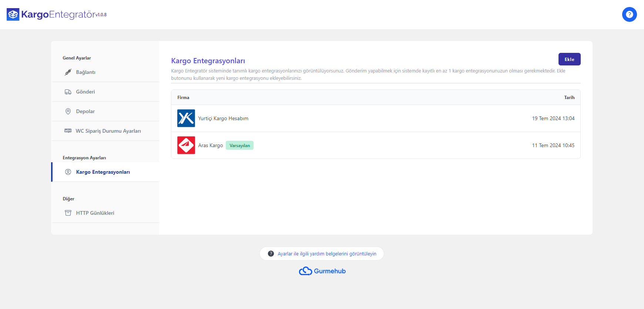
Task: Click the Varsayılan badge
Action: (x=239, y=145)
